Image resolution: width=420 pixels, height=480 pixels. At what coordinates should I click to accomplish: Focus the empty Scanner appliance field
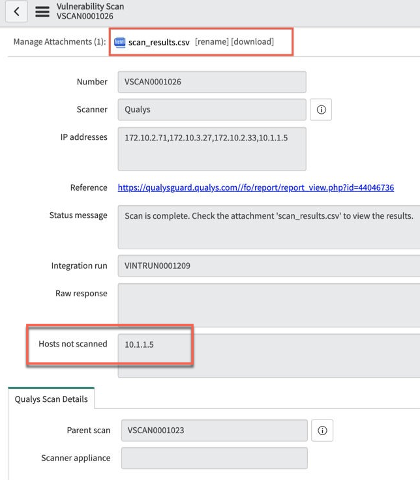pos(214,458)
